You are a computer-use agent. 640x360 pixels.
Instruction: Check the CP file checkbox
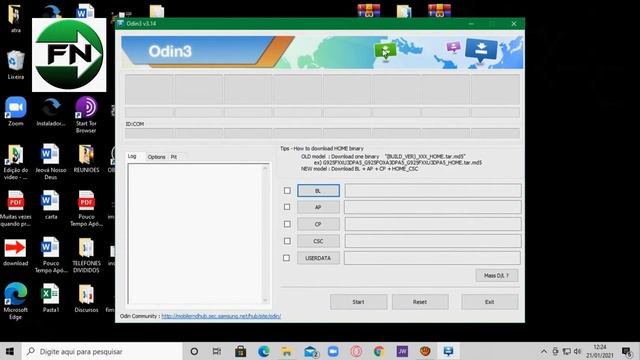coord(287,224)
